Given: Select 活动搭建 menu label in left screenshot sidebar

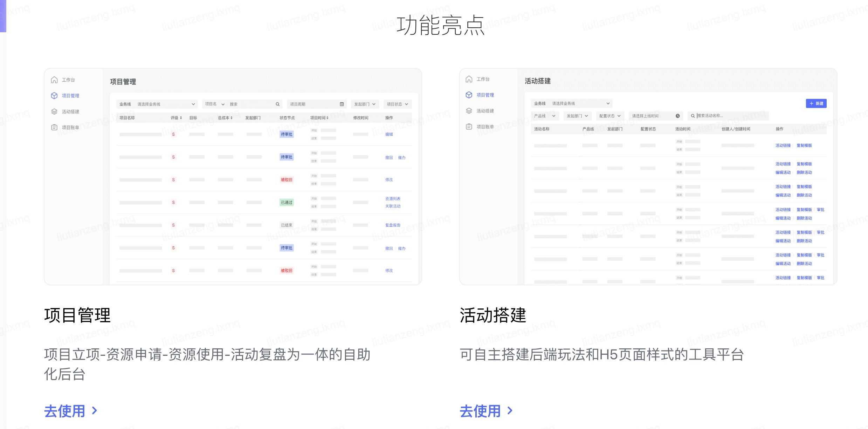Looking at the screenshot, I should coord(70,111).
